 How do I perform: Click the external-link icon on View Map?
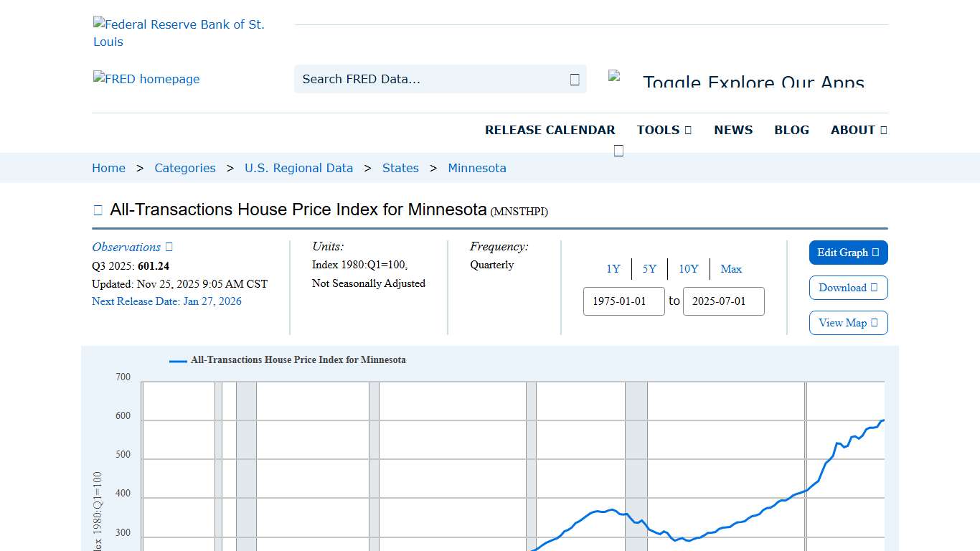(872, 323)
